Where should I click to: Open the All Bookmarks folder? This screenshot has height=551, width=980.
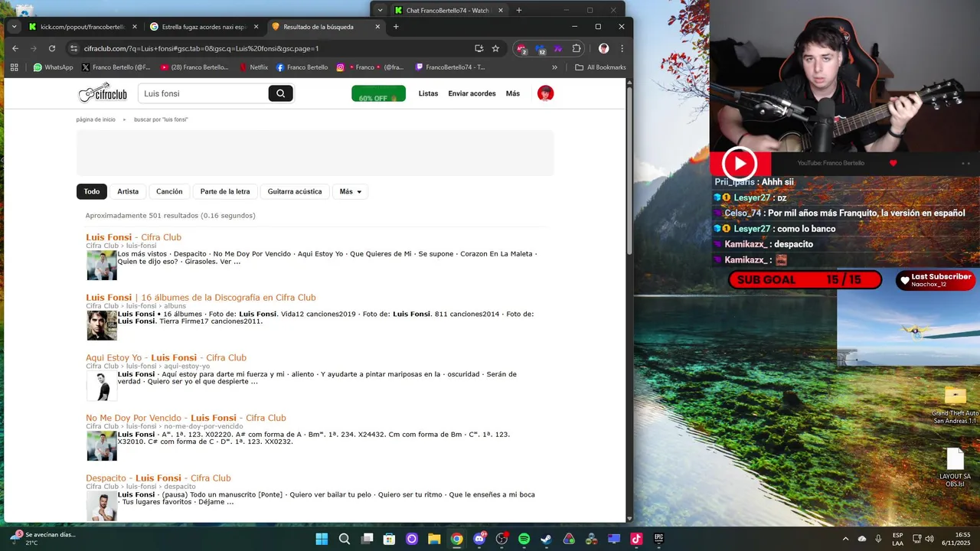(600, 67)
